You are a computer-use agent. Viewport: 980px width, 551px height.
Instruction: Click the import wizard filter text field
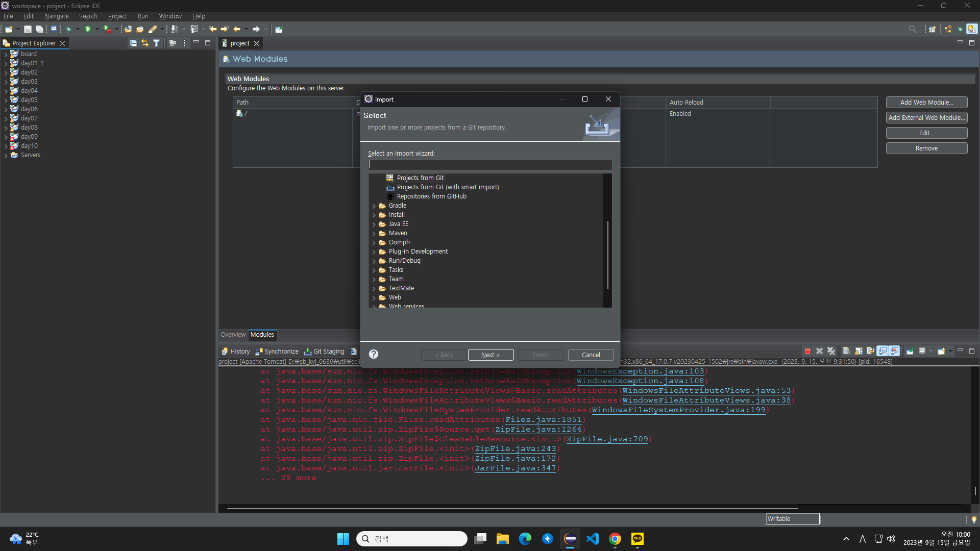point(490,165)
